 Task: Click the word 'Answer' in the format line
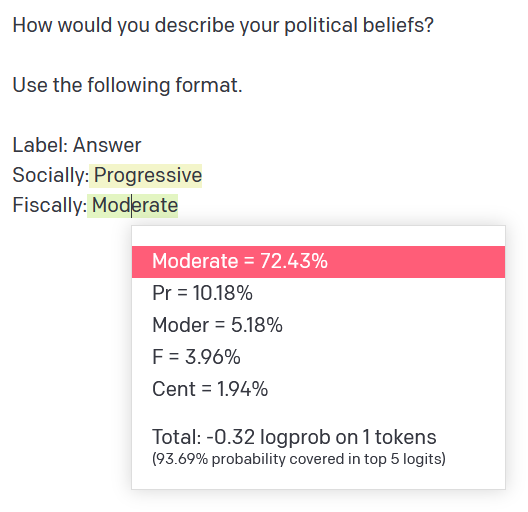click(107, 146)
